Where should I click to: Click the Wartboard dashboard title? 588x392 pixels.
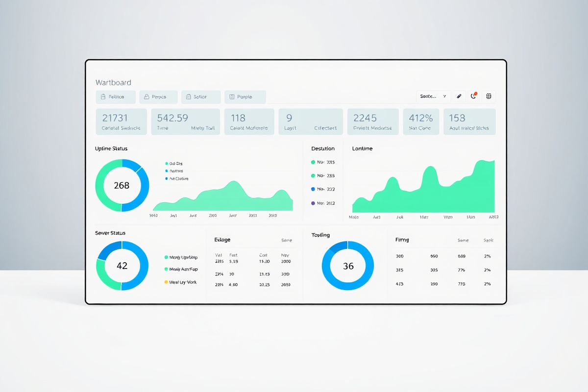(113, 82)
